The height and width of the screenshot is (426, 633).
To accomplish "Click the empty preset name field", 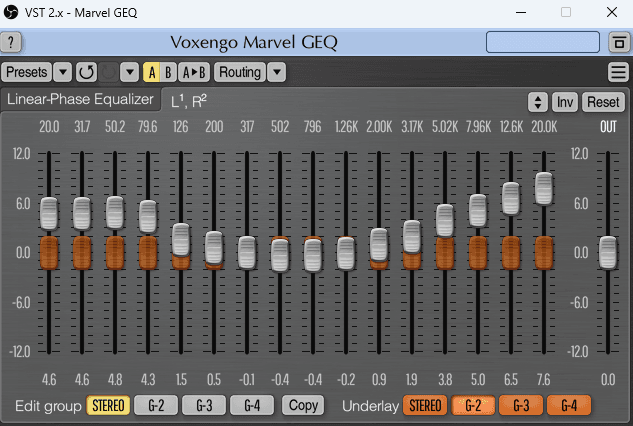I will click(x=543, y=42).
